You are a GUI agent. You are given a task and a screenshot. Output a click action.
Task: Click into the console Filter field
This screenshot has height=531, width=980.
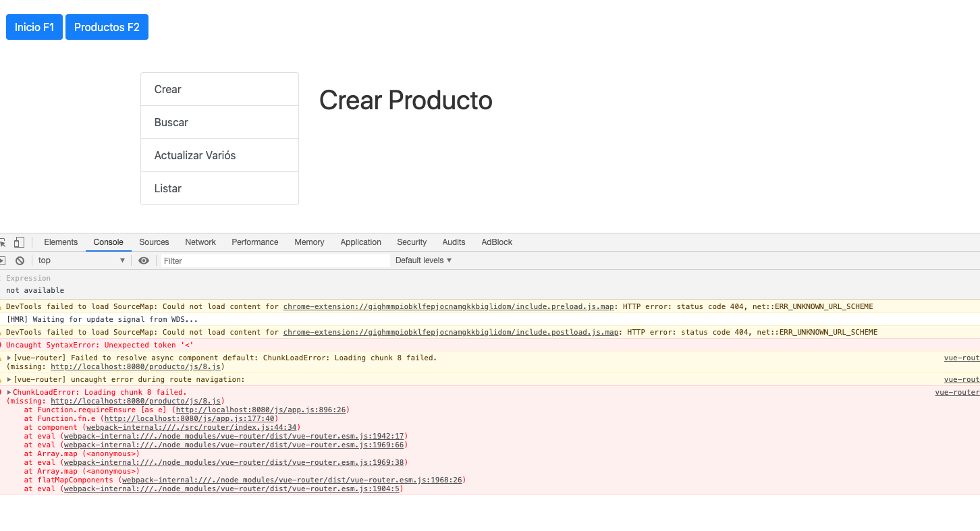click(x=275, y=260)
